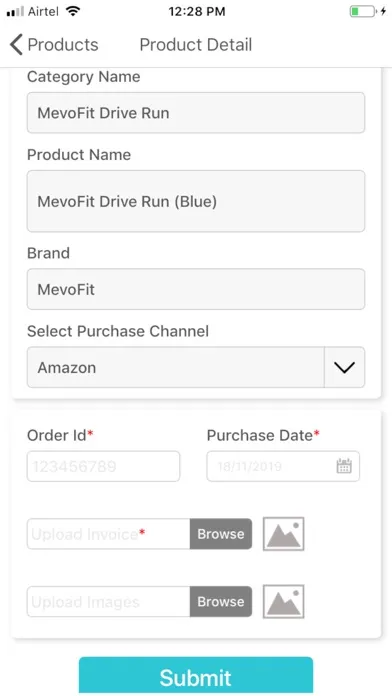Screen dimensions: 392x696
Task: Tap the product images preview icon
Action: coord(283,601)
